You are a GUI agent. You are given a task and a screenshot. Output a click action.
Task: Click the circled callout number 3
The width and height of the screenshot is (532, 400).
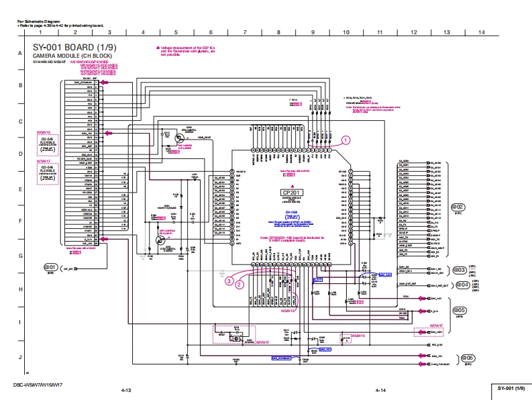(x=229, y=281)
